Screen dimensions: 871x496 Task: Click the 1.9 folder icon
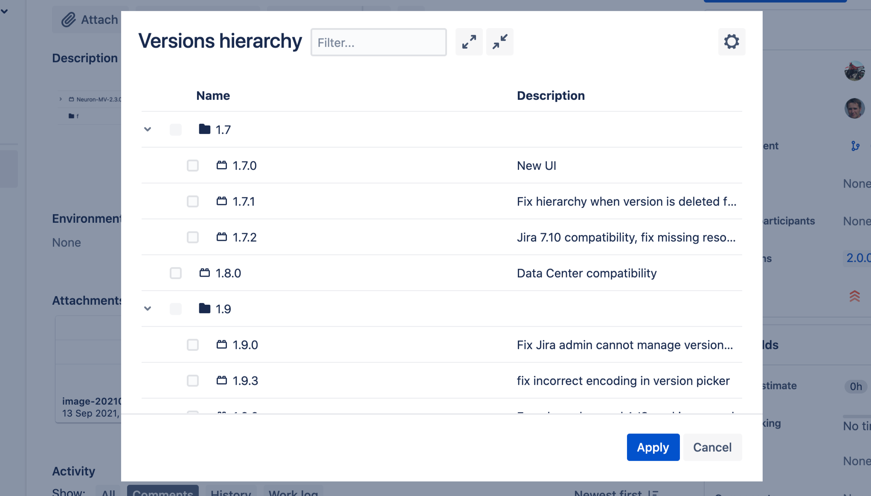[x=204, y=309]
